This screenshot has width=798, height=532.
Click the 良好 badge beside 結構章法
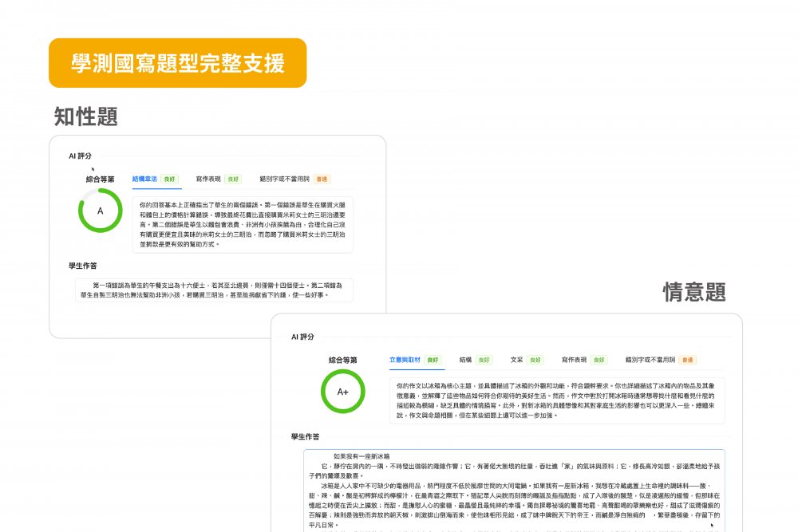[x=170, y=179]
